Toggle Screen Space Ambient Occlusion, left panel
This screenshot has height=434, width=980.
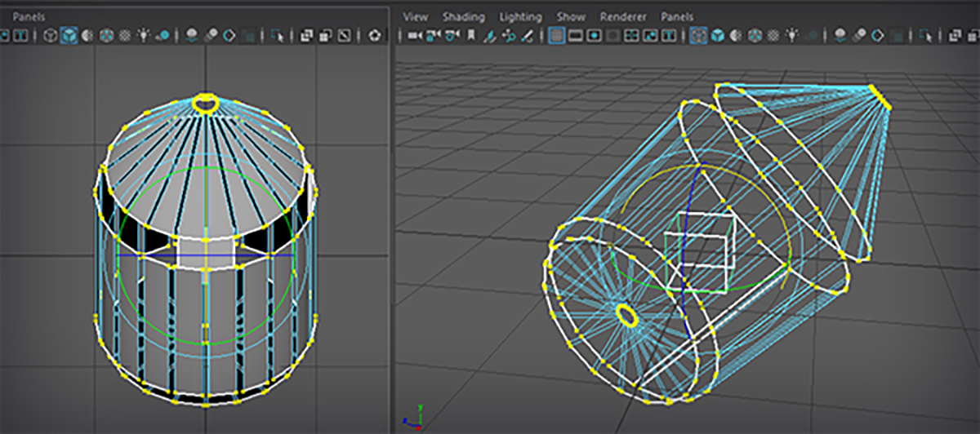click(191, 35)
